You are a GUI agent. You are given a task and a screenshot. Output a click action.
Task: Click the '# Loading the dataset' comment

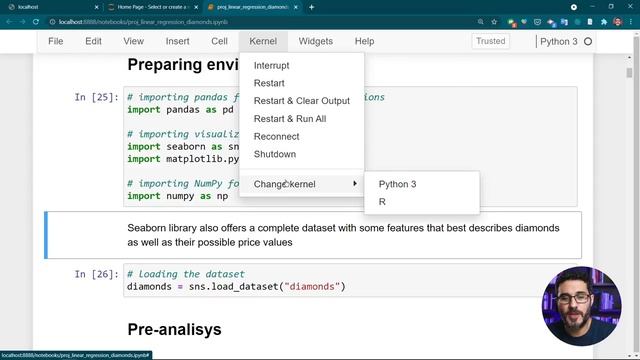coord(186,274)
